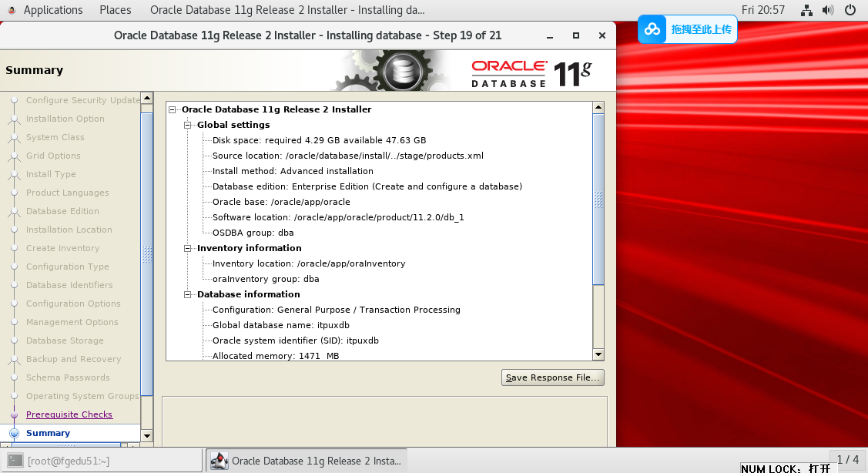
Task: Click the Create Inventory step
Action: pos(63,249)
